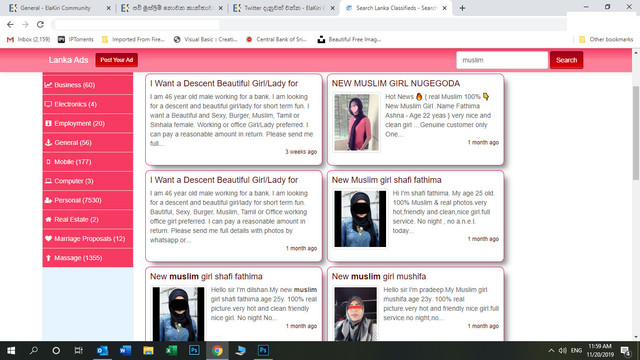Open Excel from the taskbar

pyautogui.click(x=171, y=351)
